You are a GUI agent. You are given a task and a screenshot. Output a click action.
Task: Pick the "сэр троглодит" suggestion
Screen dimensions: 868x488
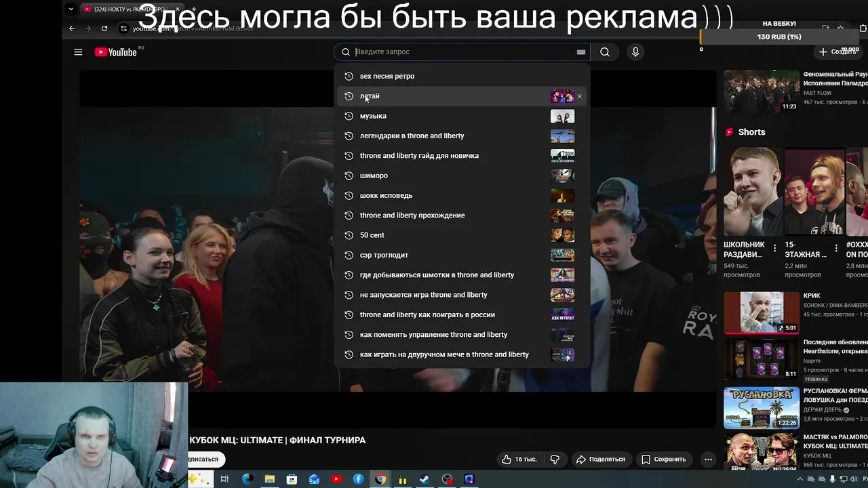(462, 255)
